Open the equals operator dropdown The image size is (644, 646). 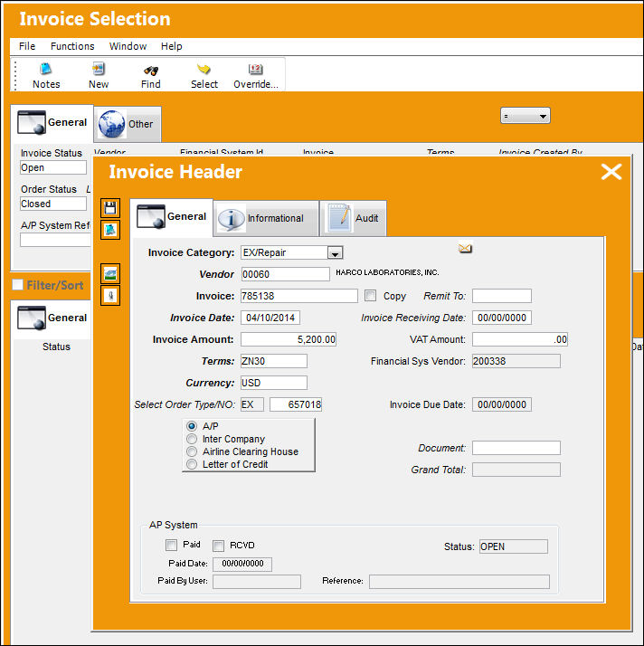click(x=525, y=116)
